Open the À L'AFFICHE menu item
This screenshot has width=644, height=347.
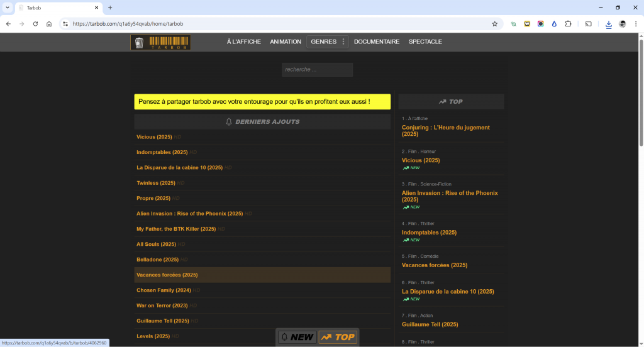(243, 42)
